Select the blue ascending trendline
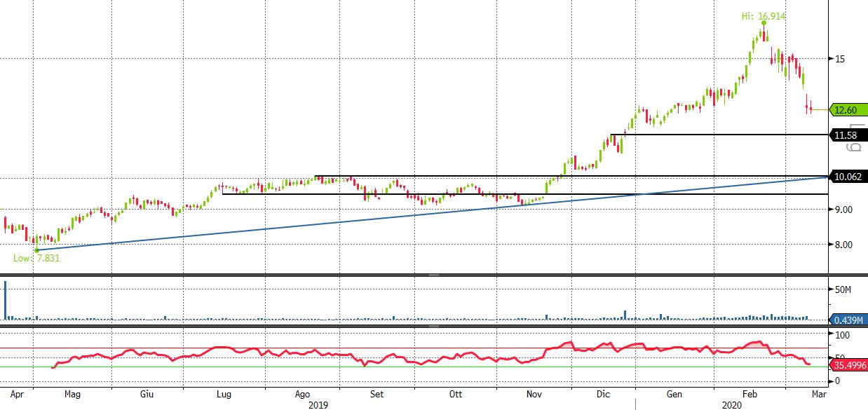This screenshot has height=410, width=868. coord(433,213)
